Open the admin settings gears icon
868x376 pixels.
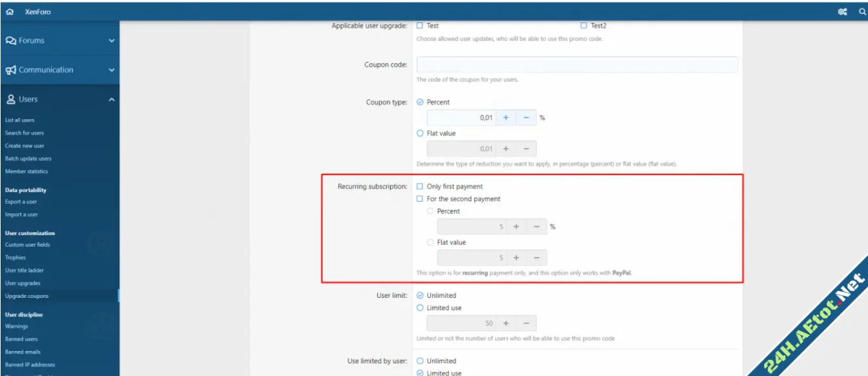click(842, 12)
